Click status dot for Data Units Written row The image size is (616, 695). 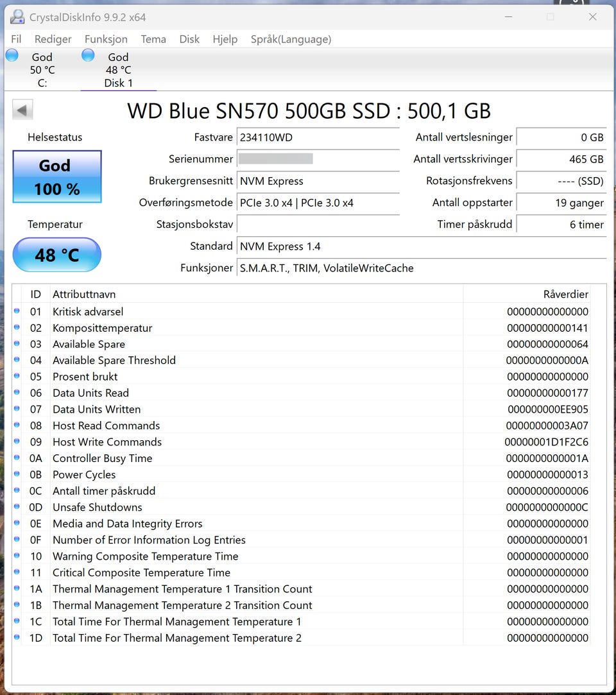point(17,409)
